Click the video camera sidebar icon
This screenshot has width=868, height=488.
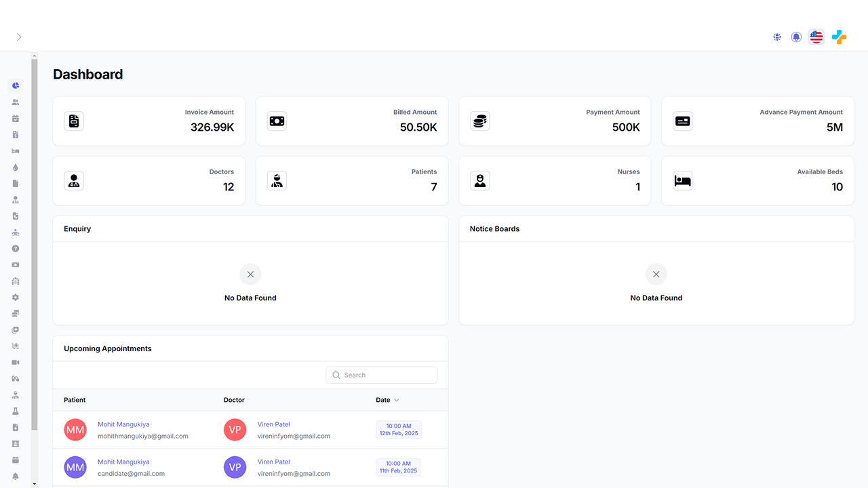click(16, 363)
